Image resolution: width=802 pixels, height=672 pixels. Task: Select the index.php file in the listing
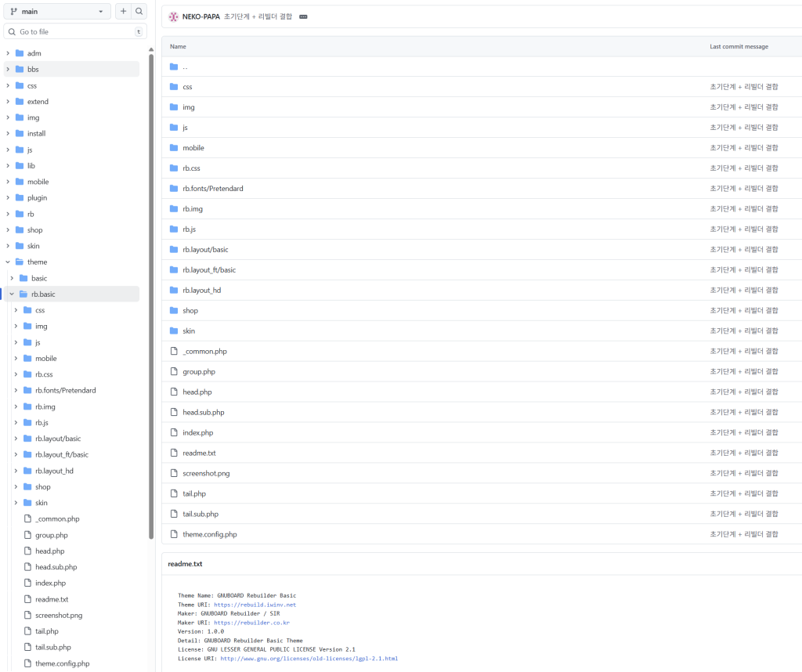pos(197,432)
